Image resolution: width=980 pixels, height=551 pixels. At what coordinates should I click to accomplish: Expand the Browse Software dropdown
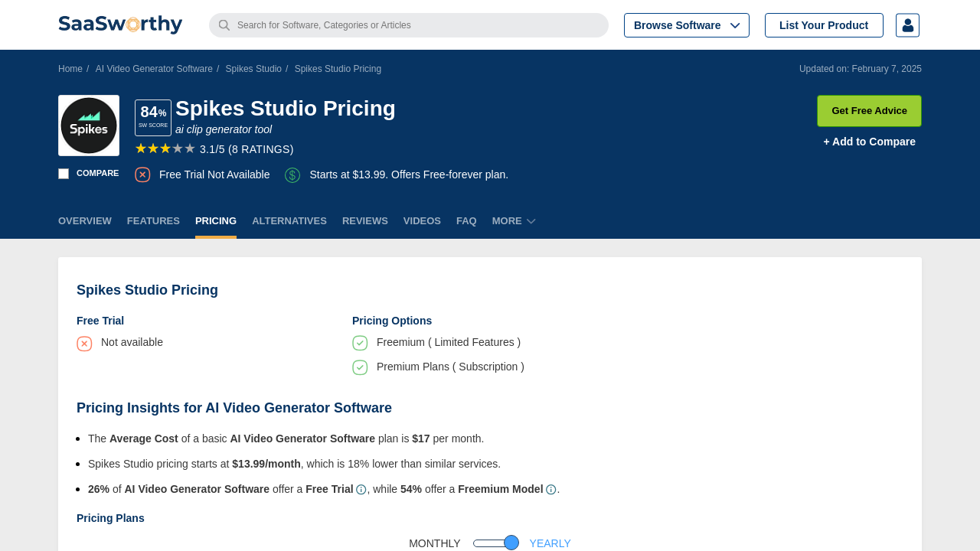pyautogui.click(x=687, y=25)
